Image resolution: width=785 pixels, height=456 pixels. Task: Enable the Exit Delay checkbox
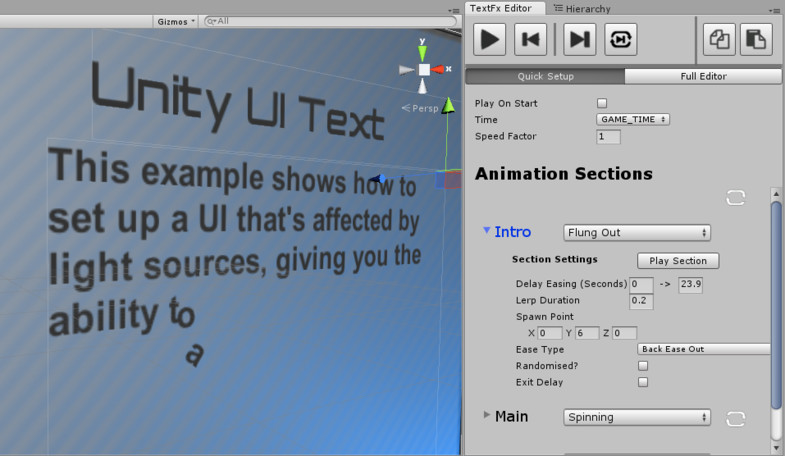coord(643,382)
